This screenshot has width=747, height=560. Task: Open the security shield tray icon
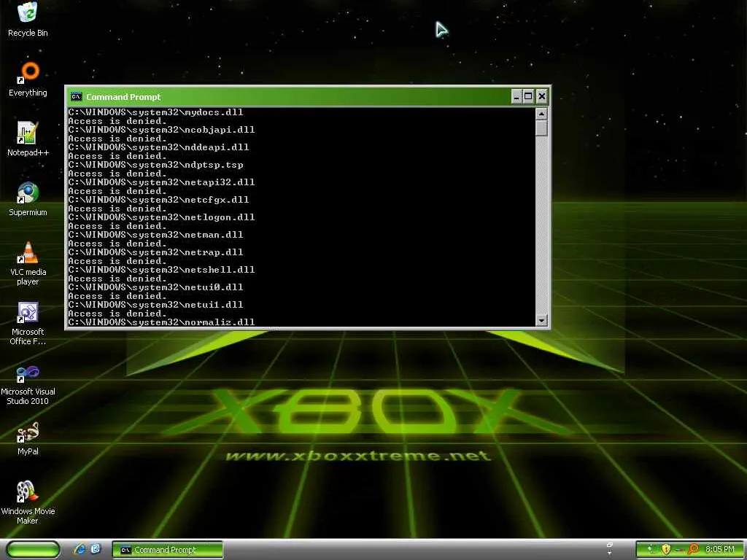(666, 549)
